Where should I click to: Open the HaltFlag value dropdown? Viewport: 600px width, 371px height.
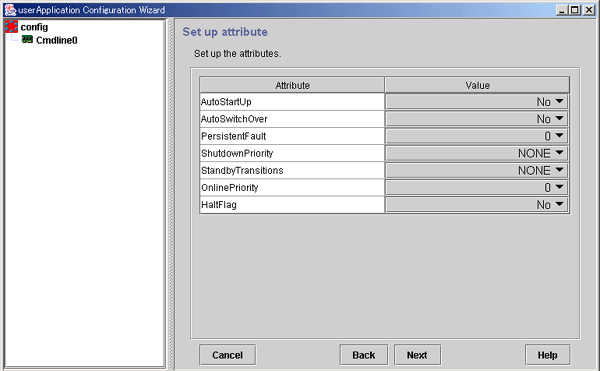tap(477, 205)
